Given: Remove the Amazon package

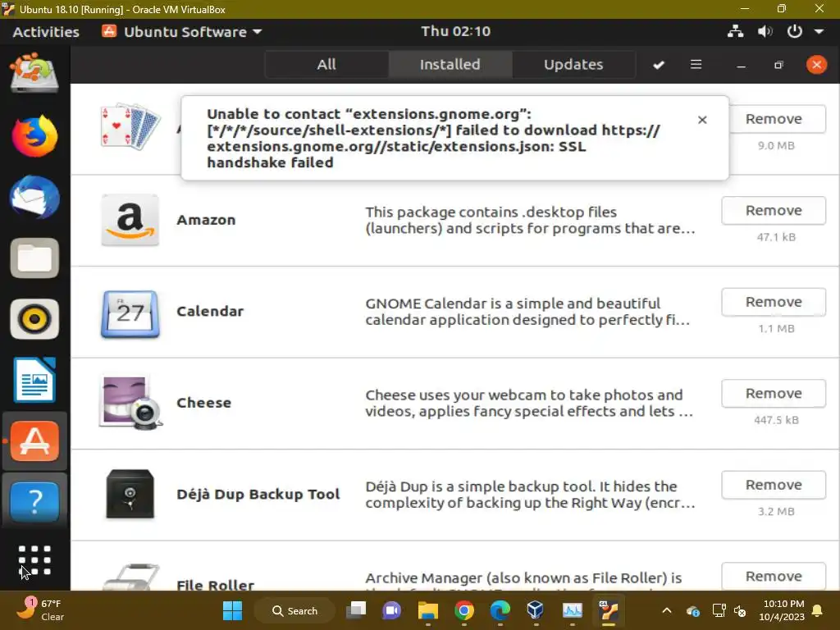Looking at the screenshot, I should (774, 211).
